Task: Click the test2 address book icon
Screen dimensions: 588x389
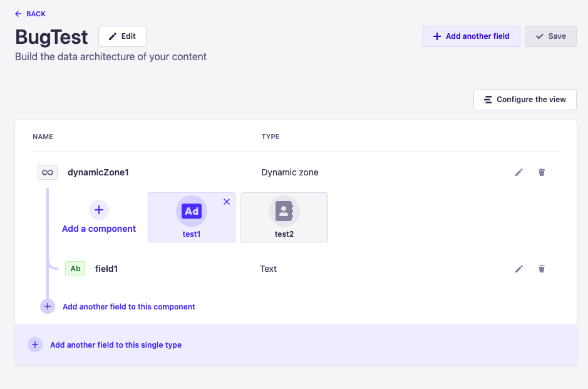Action: [x=284, y=211]
